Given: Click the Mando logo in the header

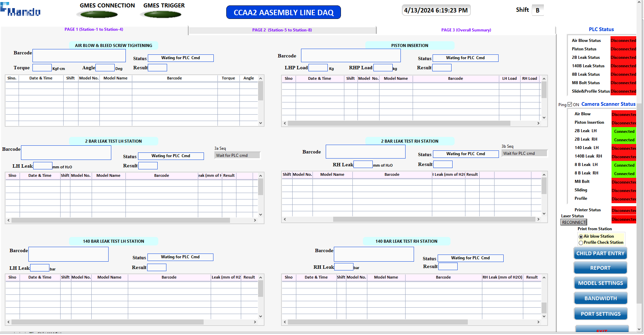Looking at the screenshot, I should [20, 10].
